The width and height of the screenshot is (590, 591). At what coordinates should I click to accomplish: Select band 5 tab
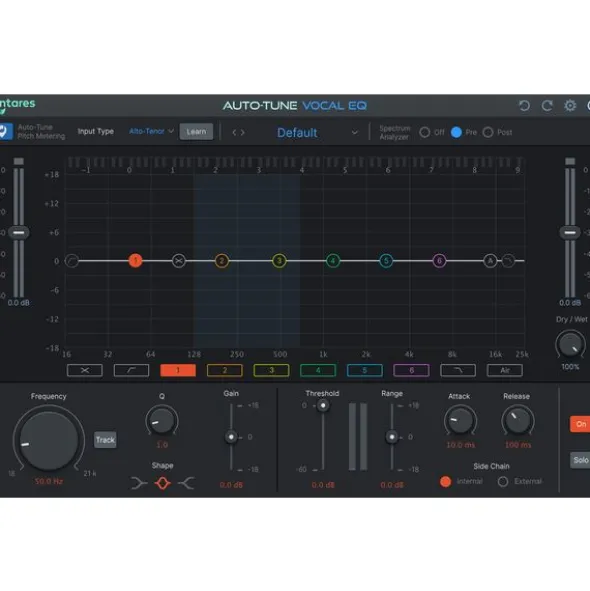tap(365, 370)
